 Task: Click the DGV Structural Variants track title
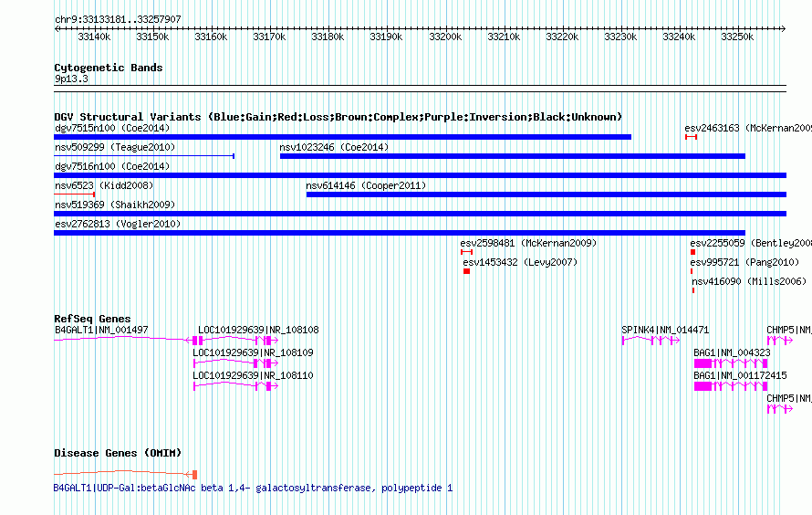point(338,117)
